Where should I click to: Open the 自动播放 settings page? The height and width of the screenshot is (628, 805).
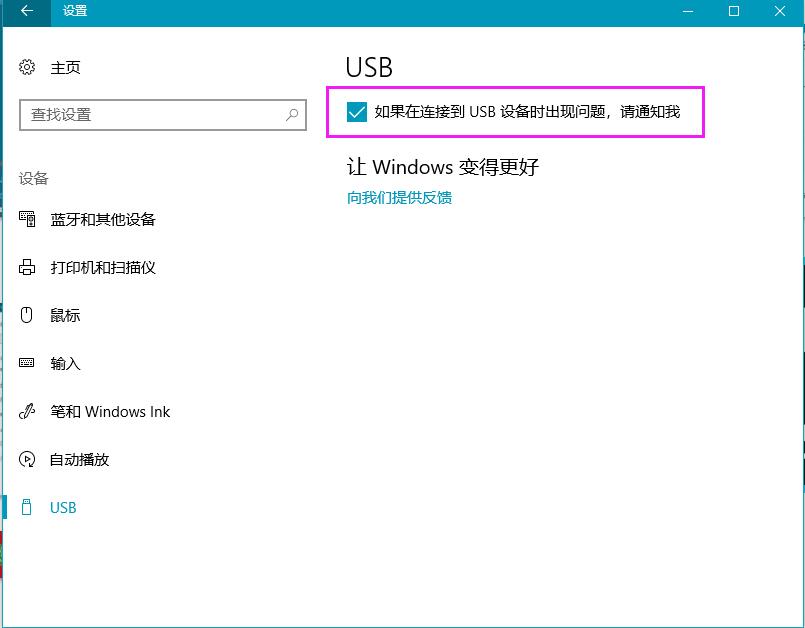pos(81,459)
